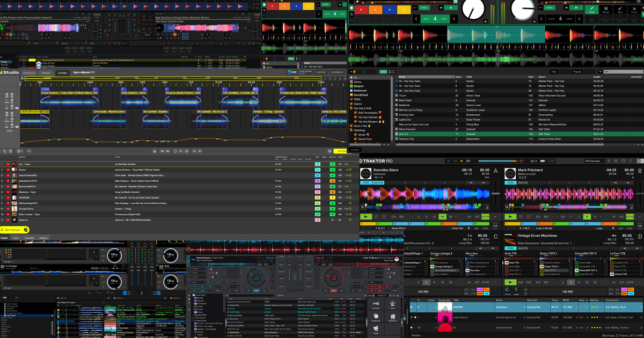This screenshot has width=644, height=338.
Task: Click the red hot cue pad in Serato
Action: [x=361, y=9]
